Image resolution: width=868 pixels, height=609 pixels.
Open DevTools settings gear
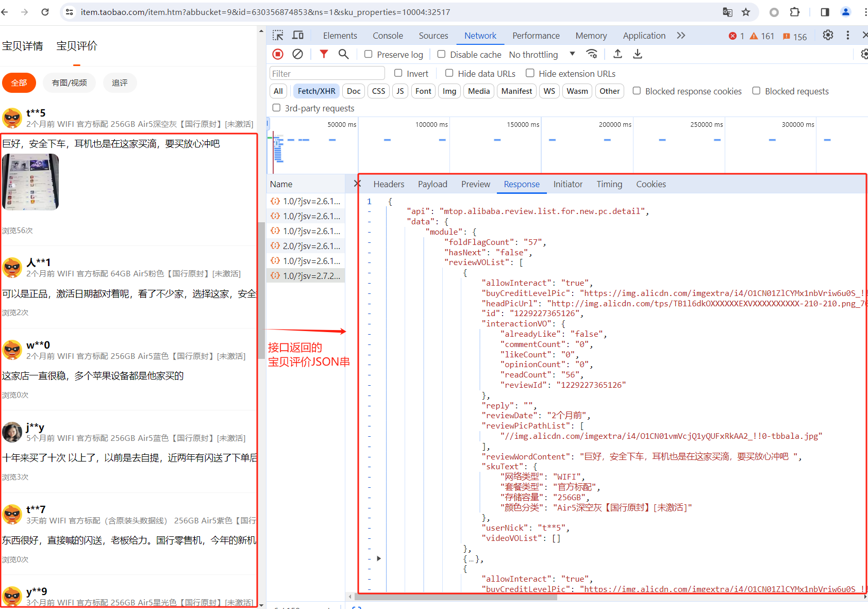tap(828, 35)
